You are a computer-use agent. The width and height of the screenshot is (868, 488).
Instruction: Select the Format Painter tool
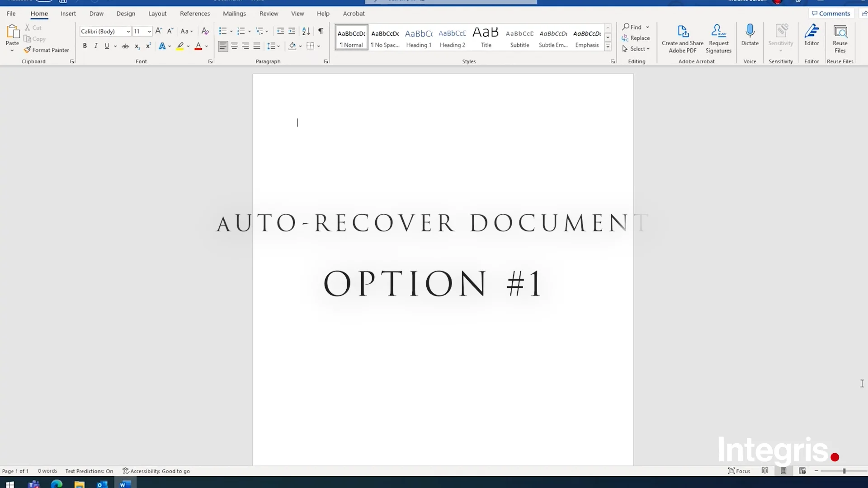click(x=47, y=50)
